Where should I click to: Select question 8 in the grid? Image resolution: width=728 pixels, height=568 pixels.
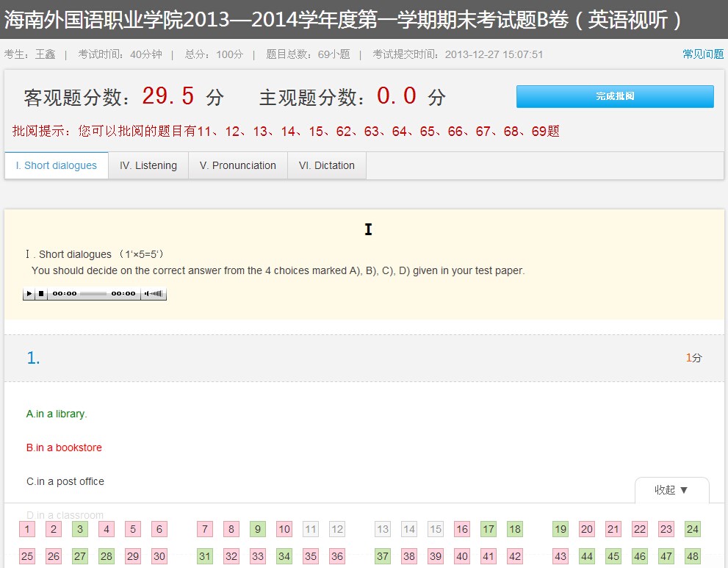click(231, 529)
